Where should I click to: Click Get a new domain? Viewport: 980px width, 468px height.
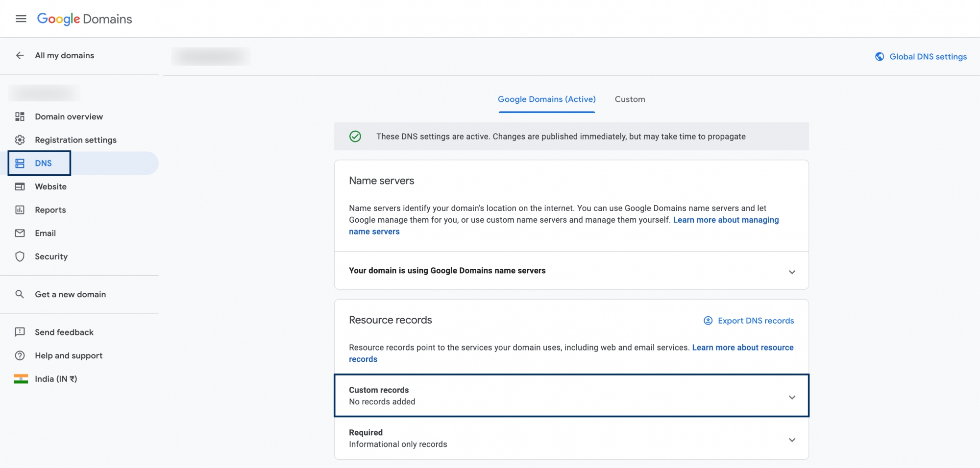pyautogui.click(x=70, y=294)
